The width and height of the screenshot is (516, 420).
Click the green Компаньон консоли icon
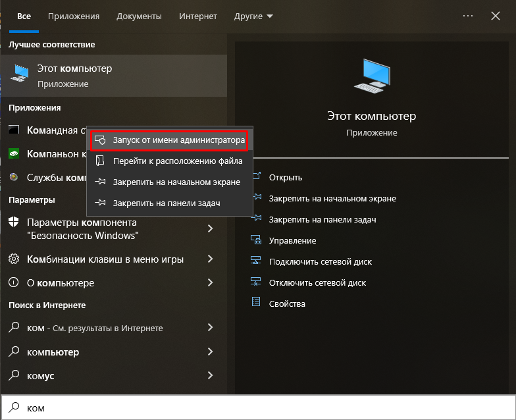[x=14, y=154]
